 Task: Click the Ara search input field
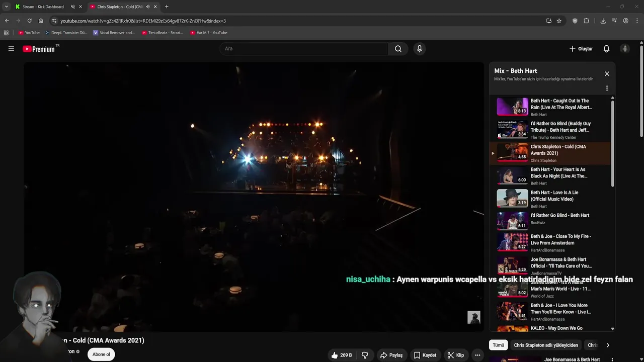click(303, 49)
